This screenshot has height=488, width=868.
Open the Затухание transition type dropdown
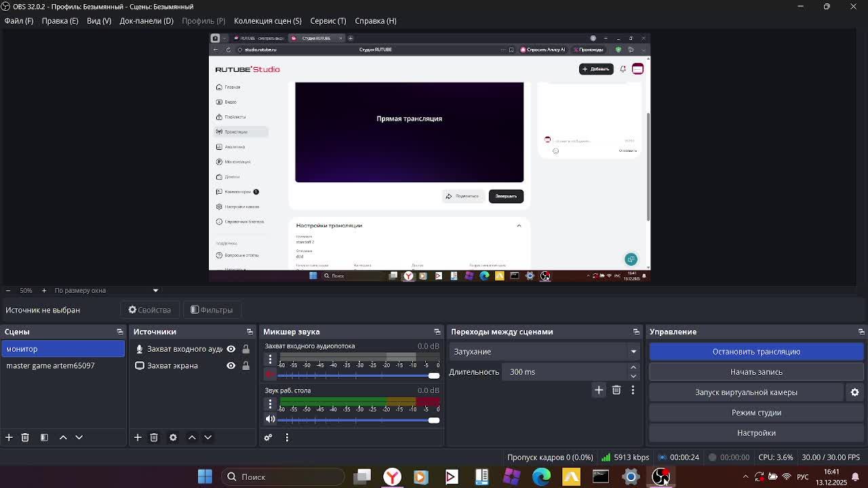pos(545,351)
